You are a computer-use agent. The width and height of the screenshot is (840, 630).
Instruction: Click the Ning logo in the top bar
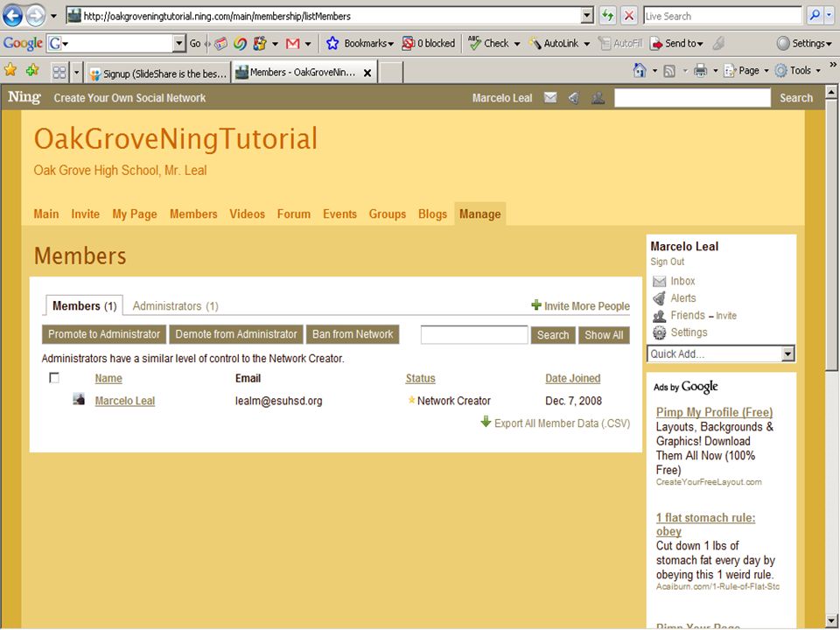24,97
